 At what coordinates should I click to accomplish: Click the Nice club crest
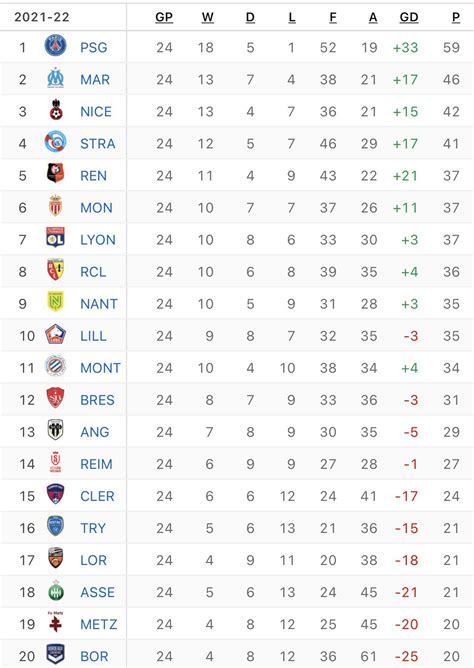pos(55,110)
